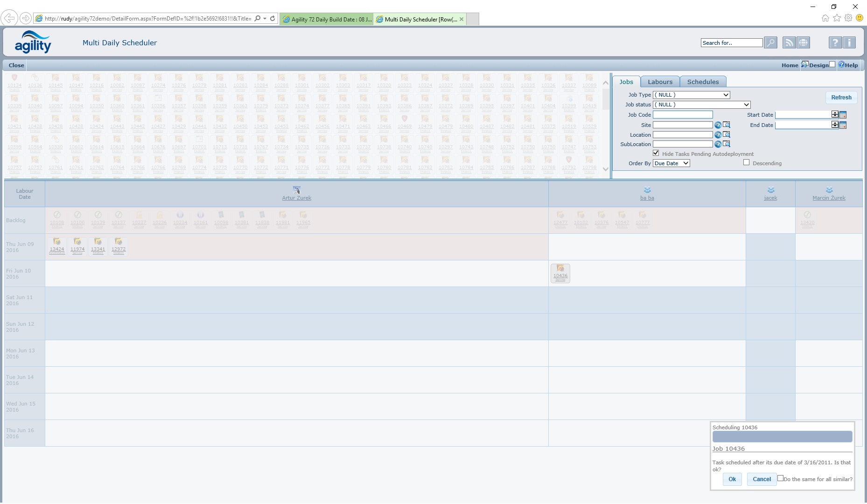Click the Job Code input field
This screenshot has width=867, height=504.
pos(682,115)
